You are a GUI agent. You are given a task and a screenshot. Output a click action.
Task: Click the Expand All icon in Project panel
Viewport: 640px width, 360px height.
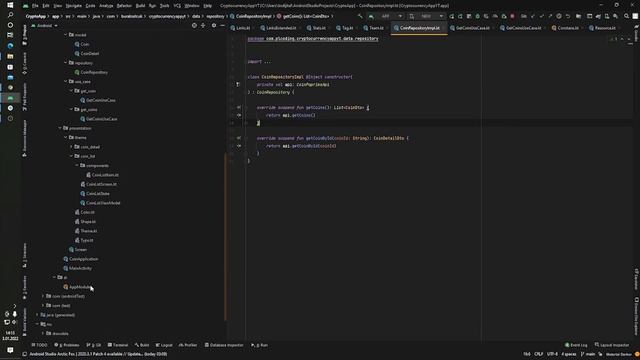tap(203, 25)
